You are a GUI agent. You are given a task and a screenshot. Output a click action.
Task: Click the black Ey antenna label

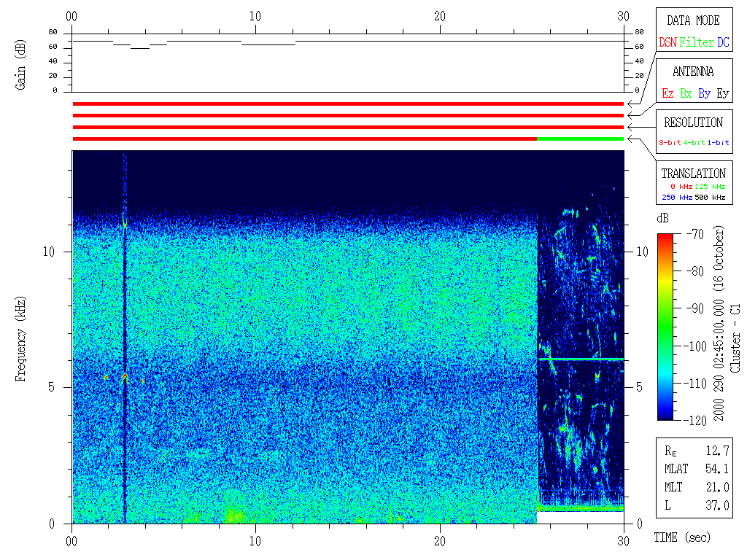pos(722,94)
